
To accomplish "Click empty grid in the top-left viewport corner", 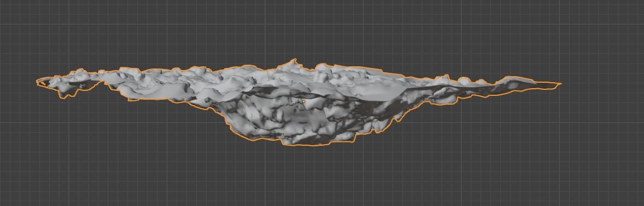I will pyautogui.click(x=16, y=13).
